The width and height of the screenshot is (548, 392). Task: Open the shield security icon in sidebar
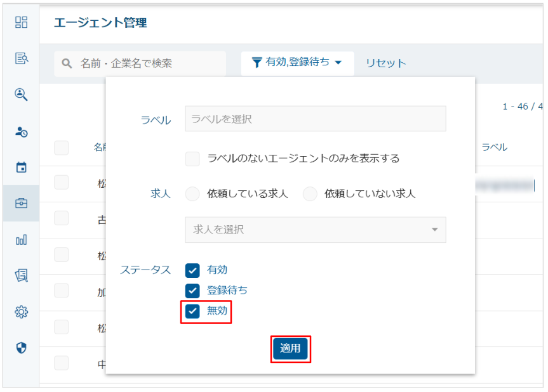[x=22, y=348]
